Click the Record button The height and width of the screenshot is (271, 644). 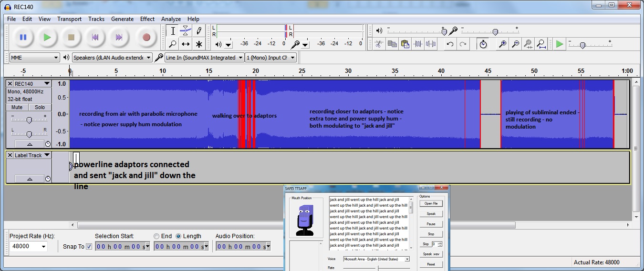click(x=146, y=37)
